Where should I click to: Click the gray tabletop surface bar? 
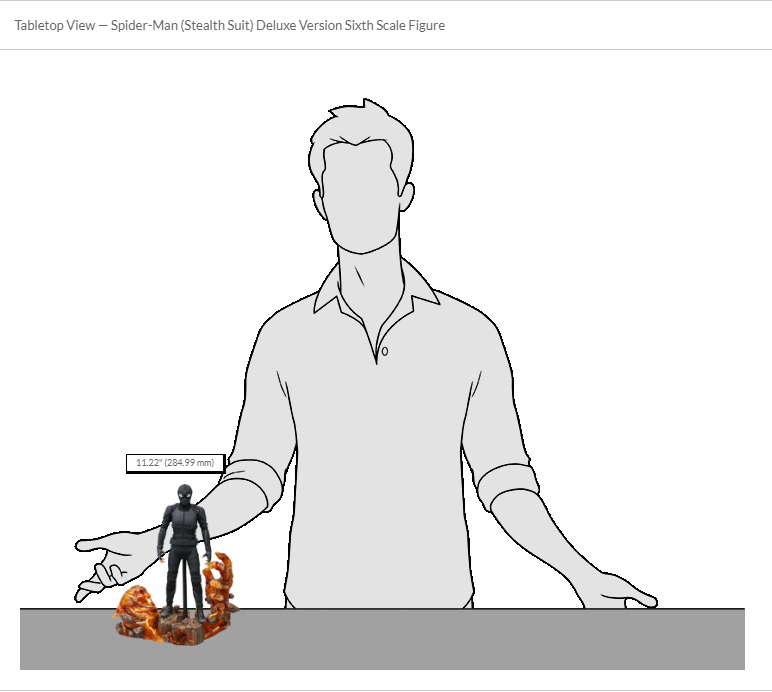coord(382,639)
